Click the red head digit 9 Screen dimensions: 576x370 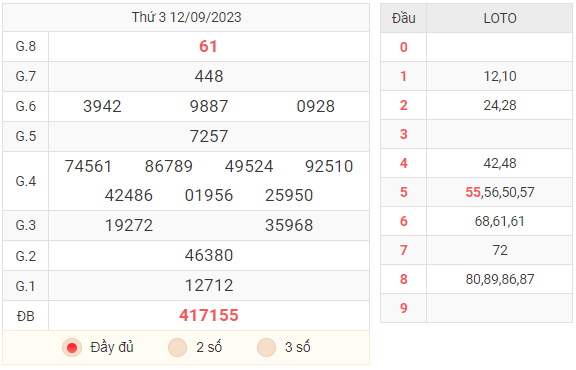point(403,308)
